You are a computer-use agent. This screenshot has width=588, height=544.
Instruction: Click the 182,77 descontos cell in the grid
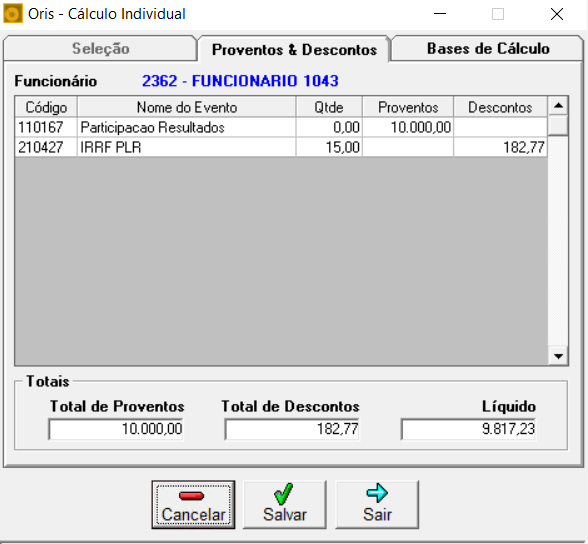pyautogui.click(x=500, y=147)
